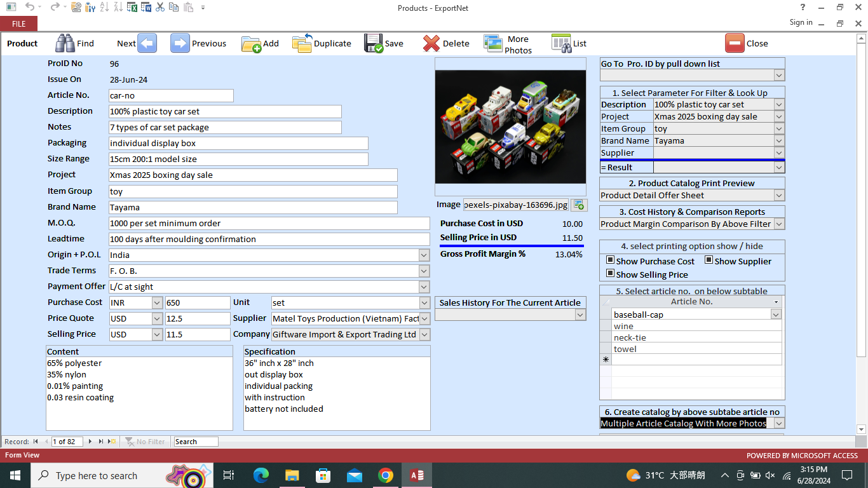The height and width of the screenshot is (488, 868).
Task: Expand the Unit dropdown
Action: 424,302
